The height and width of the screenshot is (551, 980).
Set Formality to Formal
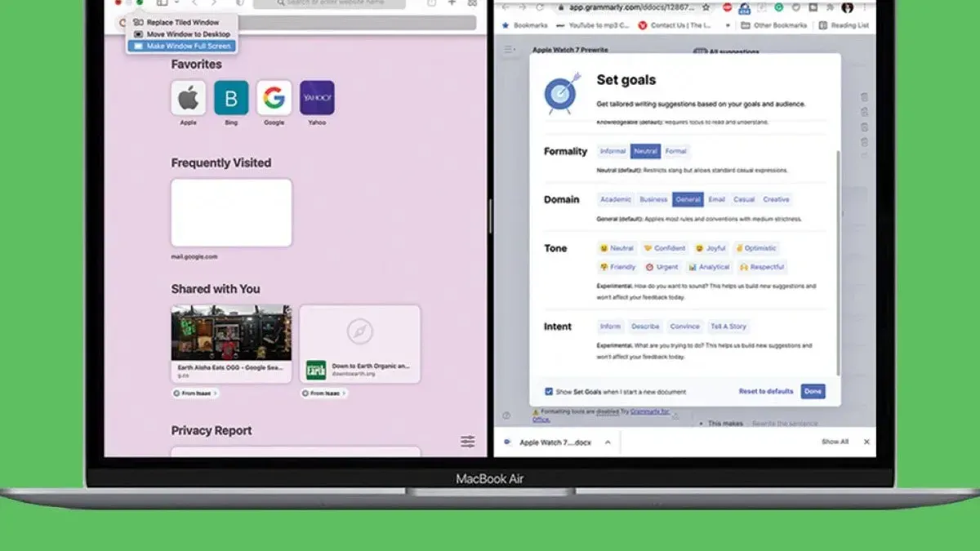point(675,151)
